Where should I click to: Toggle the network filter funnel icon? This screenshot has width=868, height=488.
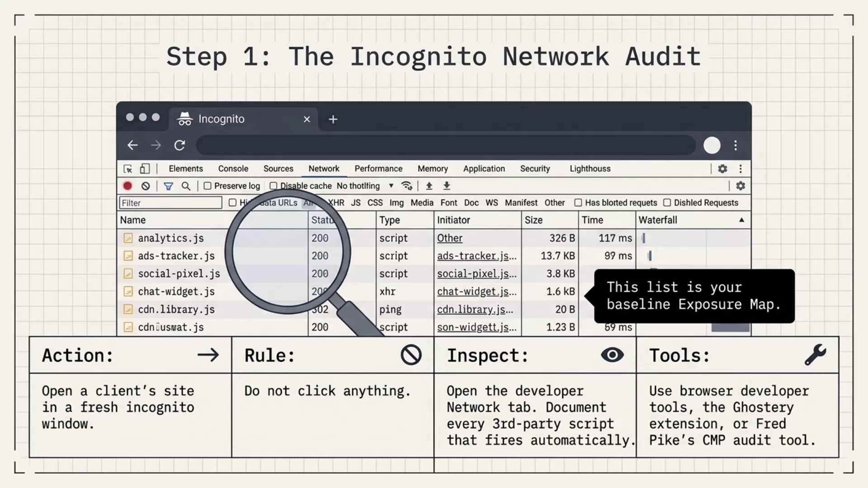tap(168, 186)
